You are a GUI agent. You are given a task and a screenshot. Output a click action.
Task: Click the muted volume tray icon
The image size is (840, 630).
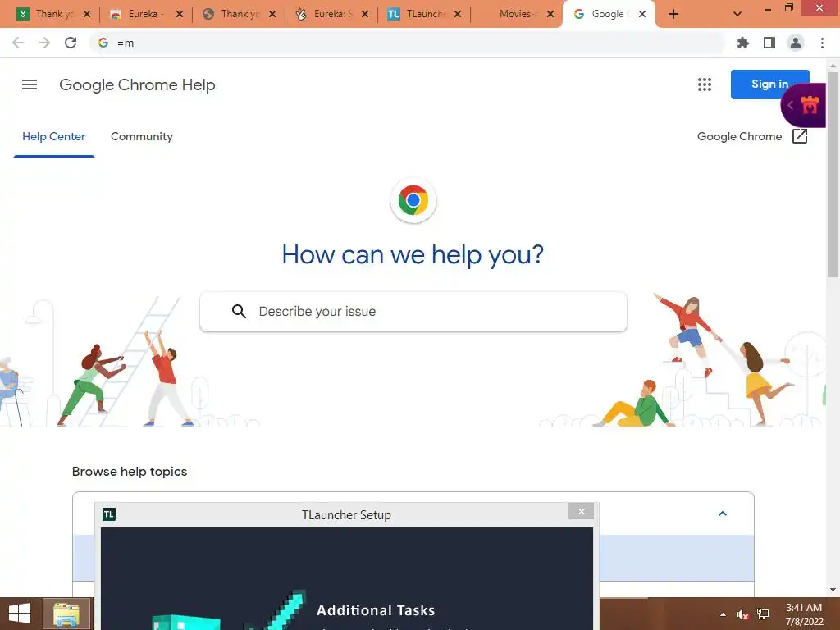(742, 614)
